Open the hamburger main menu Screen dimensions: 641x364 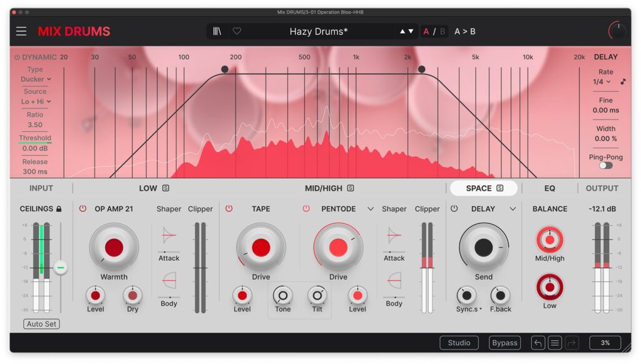click(x=21, y=31)
